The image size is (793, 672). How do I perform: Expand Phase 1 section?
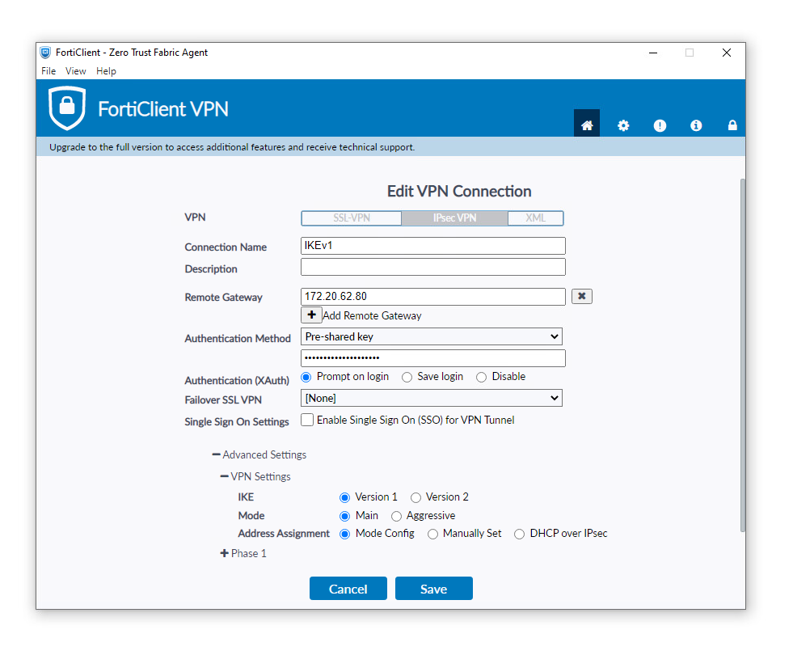(243, 554)
